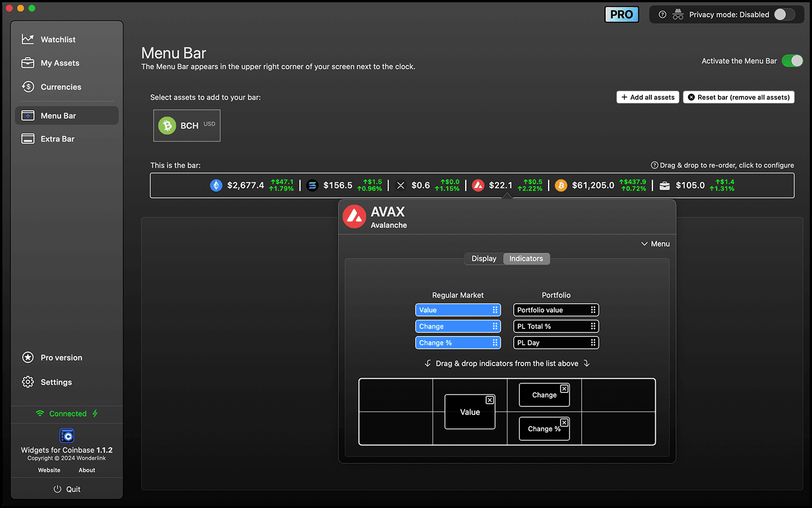Select the Extra Bar section
This screenshot has width=812, height=508.
58,138
